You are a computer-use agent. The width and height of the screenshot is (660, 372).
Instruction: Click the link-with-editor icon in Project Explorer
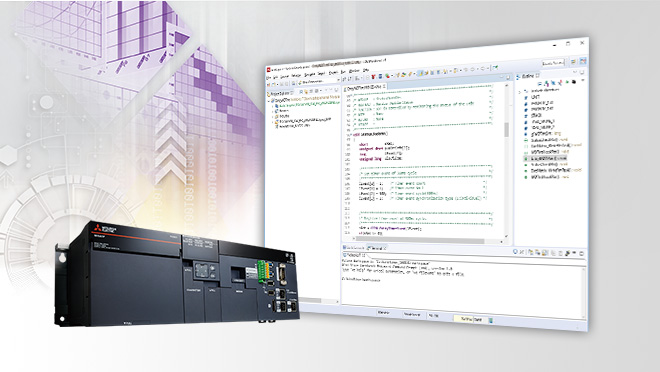pos(306,92)
